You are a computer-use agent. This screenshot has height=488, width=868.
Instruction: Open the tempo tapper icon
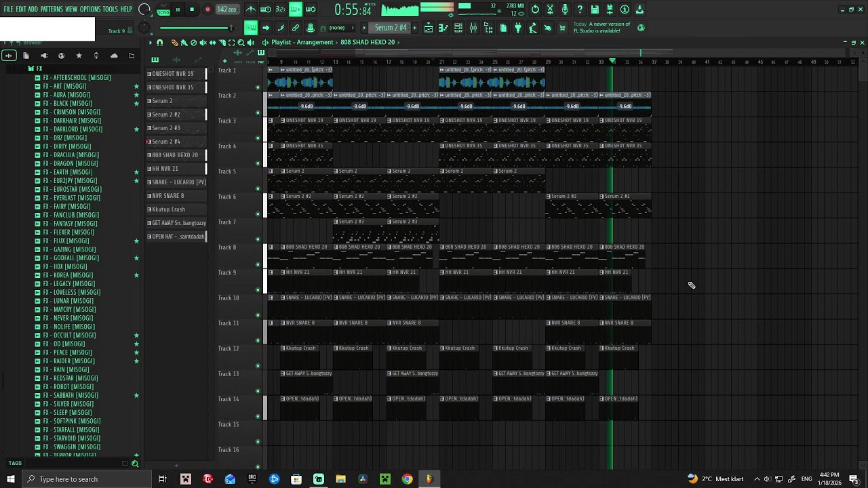coord(533,28)
